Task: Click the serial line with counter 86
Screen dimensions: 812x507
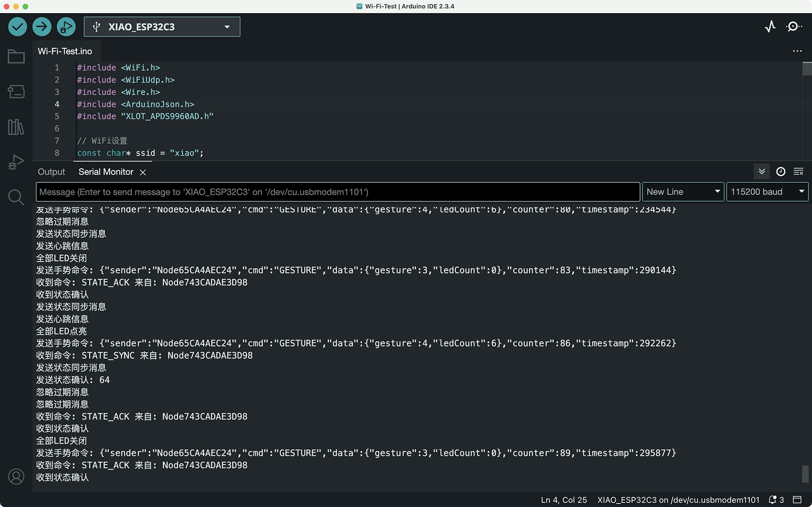Action: [x=356, y=343]
